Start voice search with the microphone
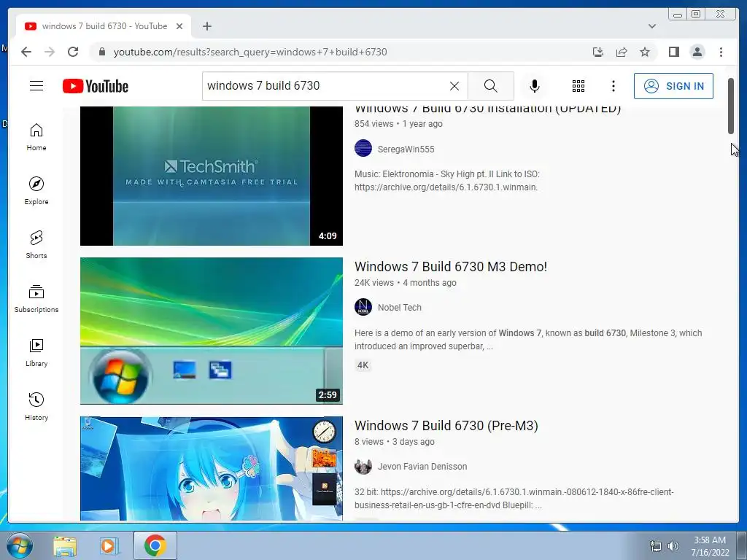The image size is (747, 560). pos(535,86)
